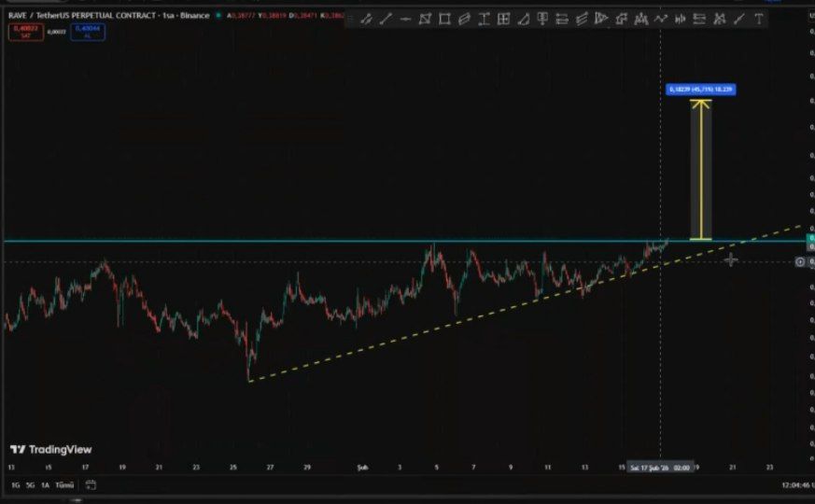Select the horizontal line drawing tool
The height and width of the screenshot is (504, 815).
[405, 20]
